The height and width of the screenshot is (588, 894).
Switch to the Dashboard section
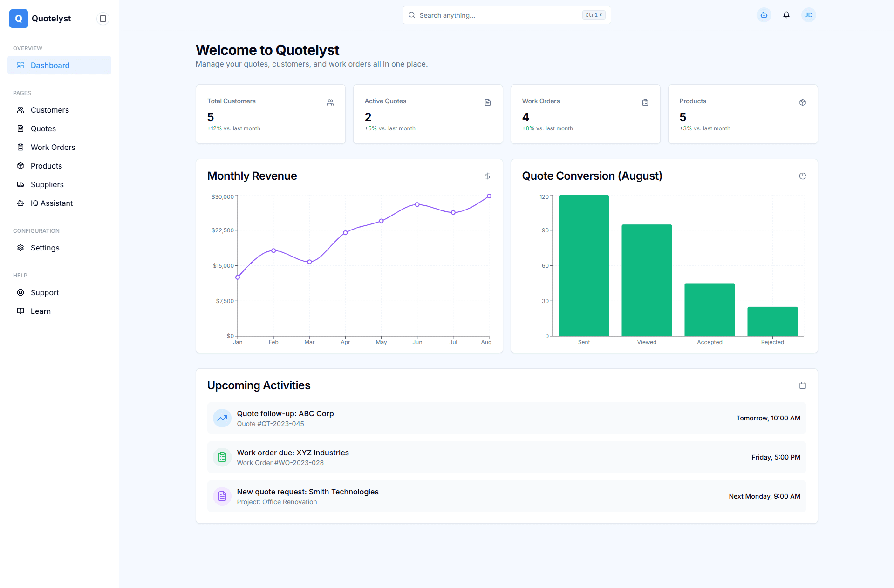coord(50,65)
